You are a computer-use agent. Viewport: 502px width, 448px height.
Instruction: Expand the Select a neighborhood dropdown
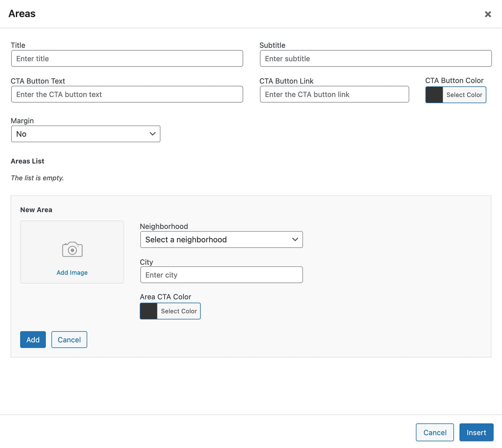tap(221, 239)
